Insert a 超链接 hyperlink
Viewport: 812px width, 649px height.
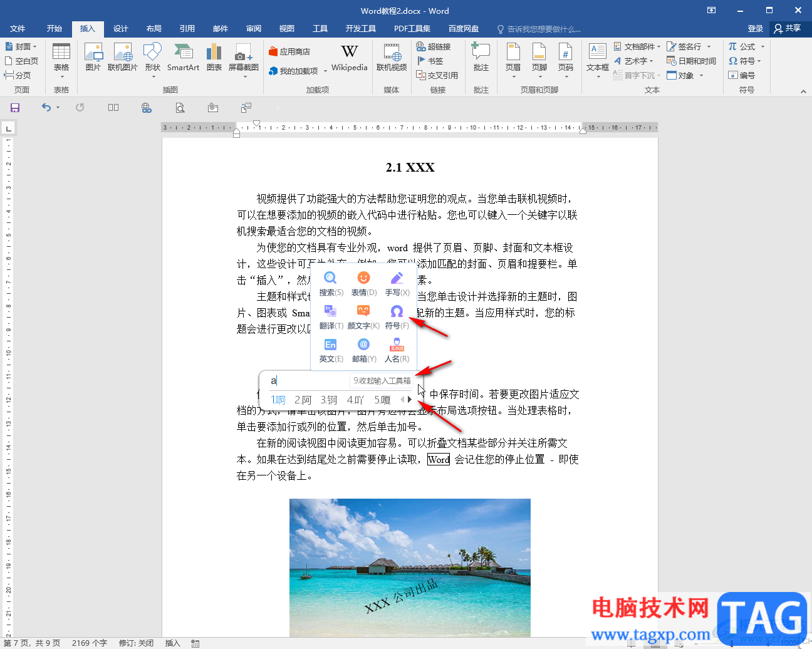tap(434, 46)
